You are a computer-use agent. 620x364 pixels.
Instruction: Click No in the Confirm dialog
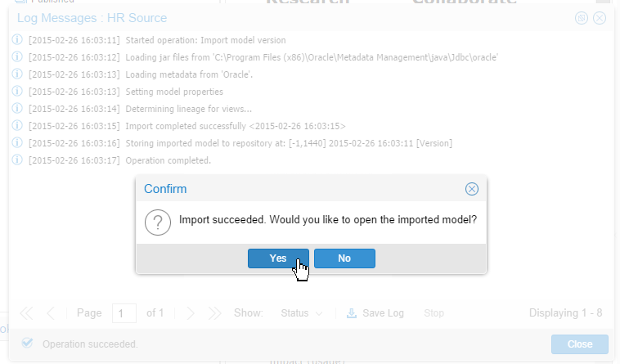pos(344,258)
